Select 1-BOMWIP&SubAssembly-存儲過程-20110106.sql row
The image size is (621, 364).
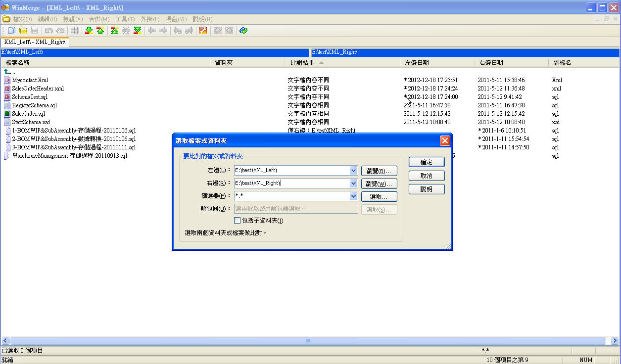(x=310, y=131)
